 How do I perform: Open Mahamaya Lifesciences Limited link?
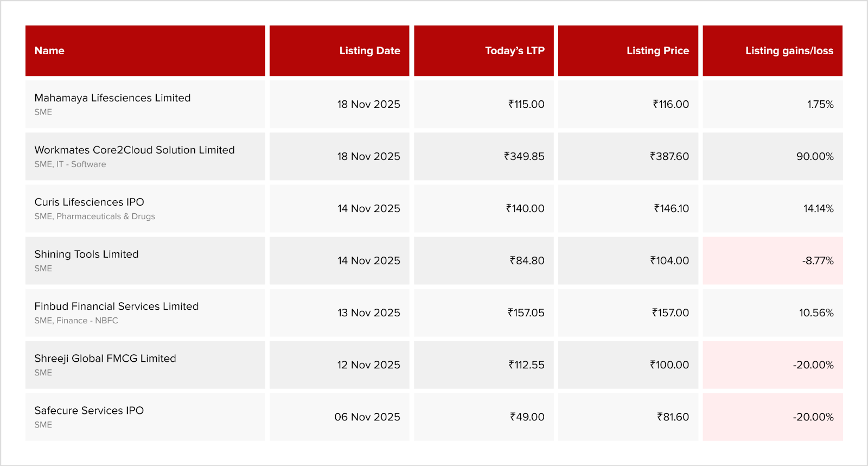(112, 98)
